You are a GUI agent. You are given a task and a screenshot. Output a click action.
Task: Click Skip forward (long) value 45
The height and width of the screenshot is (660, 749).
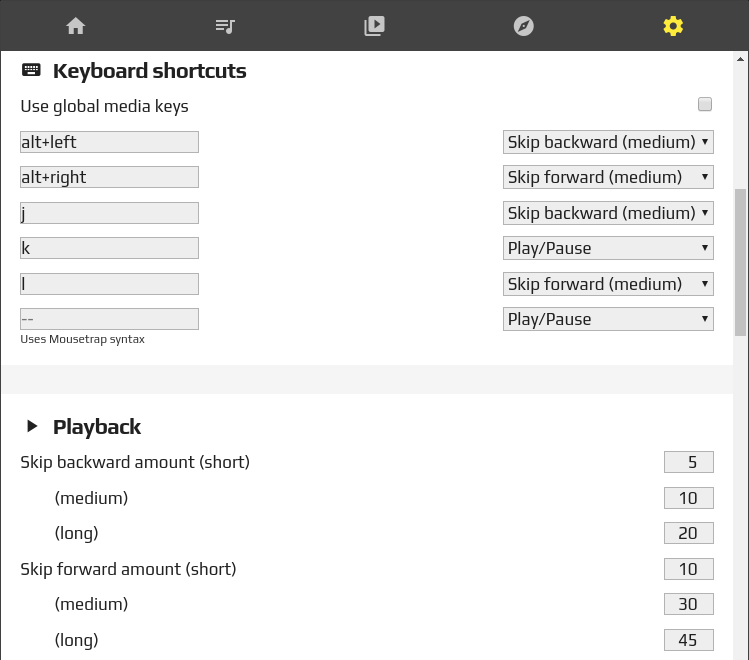(x=689, y=640)
